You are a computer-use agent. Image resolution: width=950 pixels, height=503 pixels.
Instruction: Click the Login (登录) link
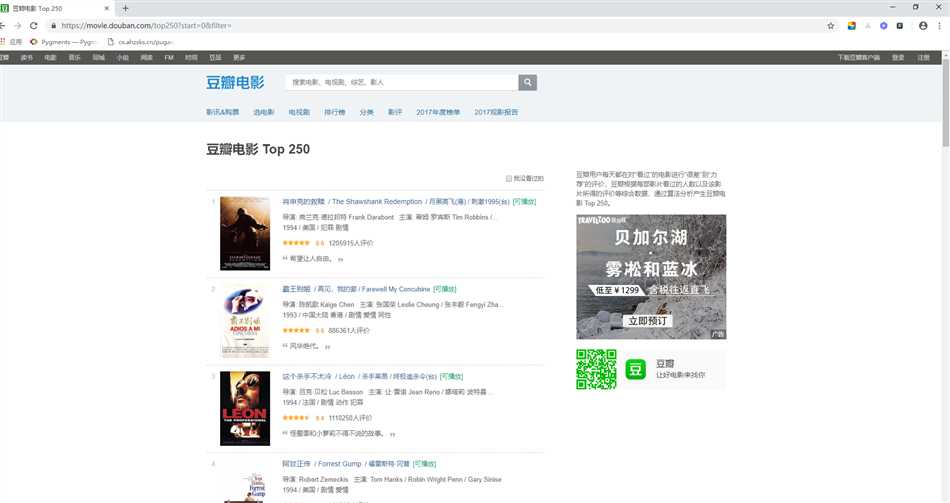click(898, 58)
